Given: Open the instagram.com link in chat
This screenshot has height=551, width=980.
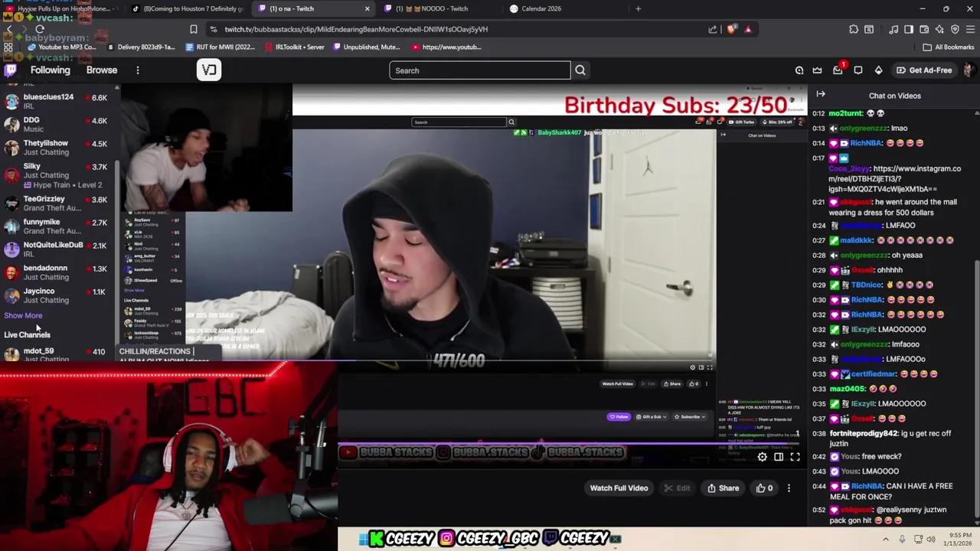Looking at the screenshot, I should (x=894, y=178).
